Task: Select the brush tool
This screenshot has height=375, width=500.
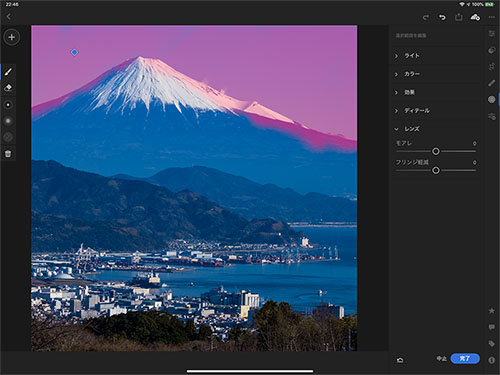Action: pyautogui.click(x=8, y=72)
